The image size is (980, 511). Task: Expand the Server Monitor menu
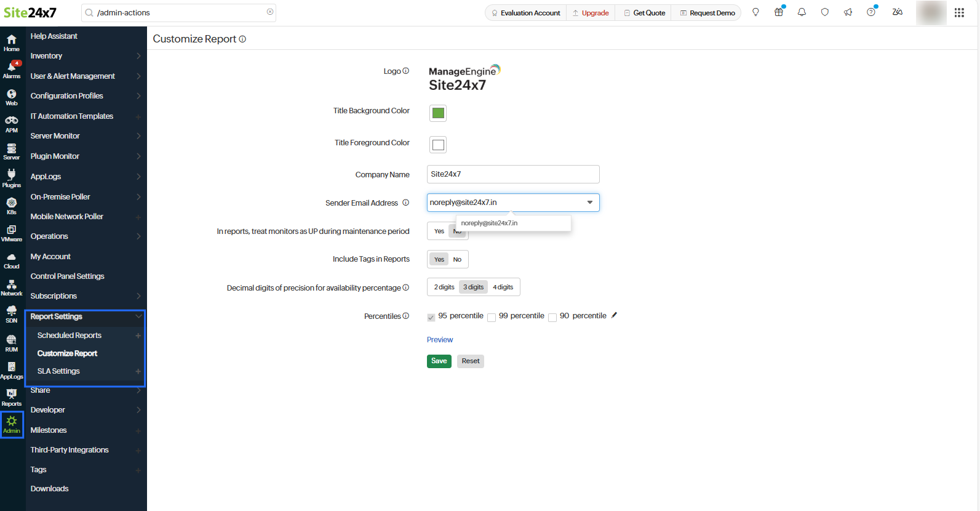[x=85, y=136]
